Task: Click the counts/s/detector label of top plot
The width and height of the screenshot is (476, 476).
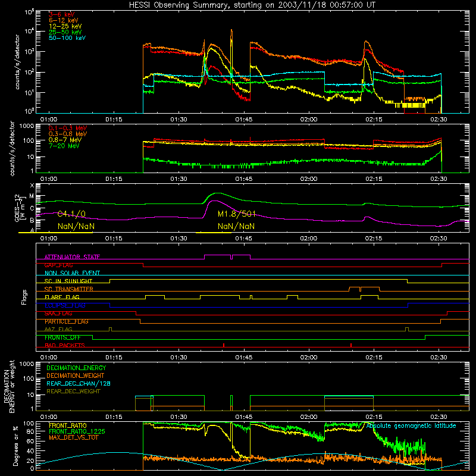Action: pyautogui.click(x=17, y=62)
